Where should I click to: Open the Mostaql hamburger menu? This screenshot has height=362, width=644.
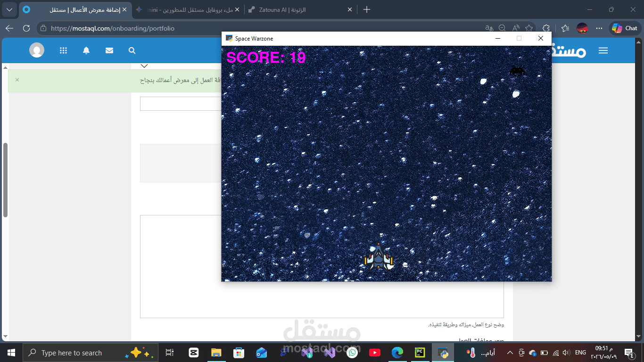pos(603,50)
